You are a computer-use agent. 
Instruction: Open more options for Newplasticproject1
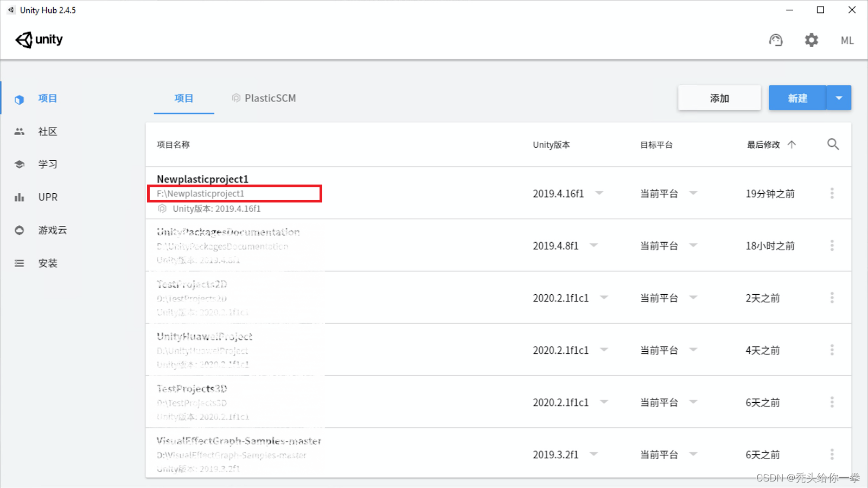click(832, 193)
